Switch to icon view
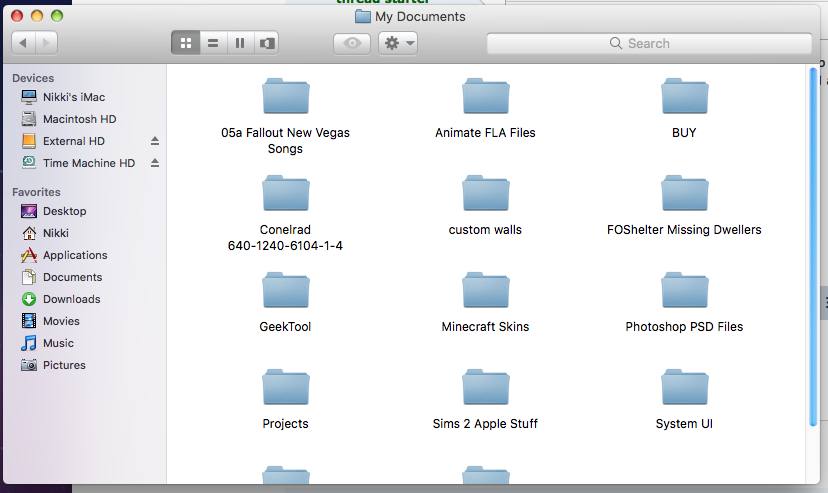Screen dimensions: 828x493 pyautogui.click(x=186, y=43)
